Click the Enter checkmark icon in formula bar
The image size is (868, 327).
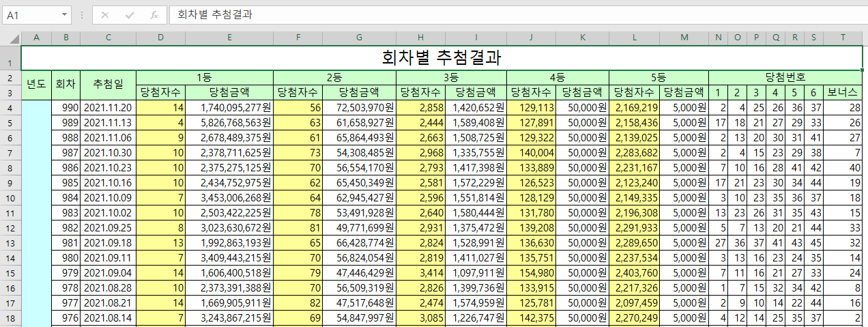[130, 14]
